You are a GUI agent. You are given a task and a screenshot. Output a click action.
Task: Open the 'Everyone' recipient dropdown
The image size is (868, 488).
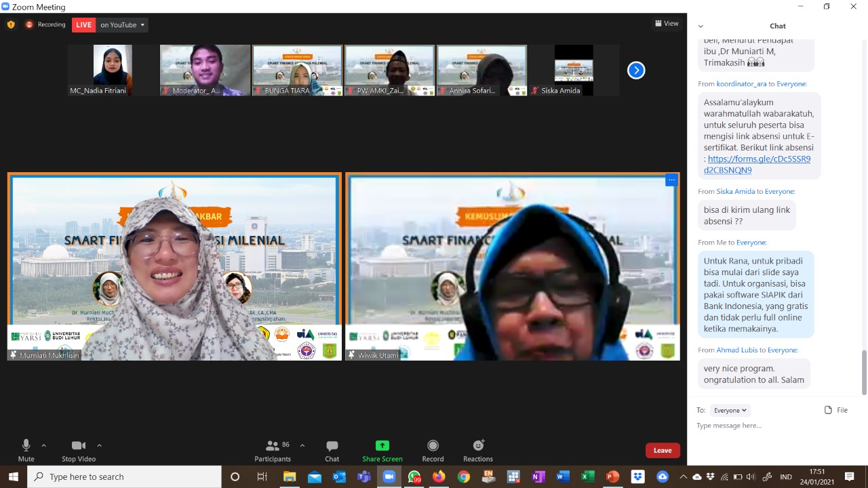click(730, 410)
